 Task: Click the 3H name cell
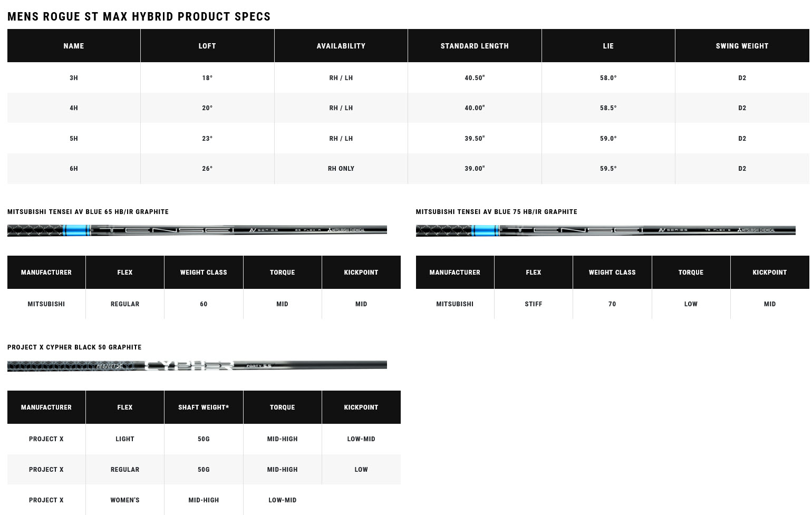coord(74,78)
